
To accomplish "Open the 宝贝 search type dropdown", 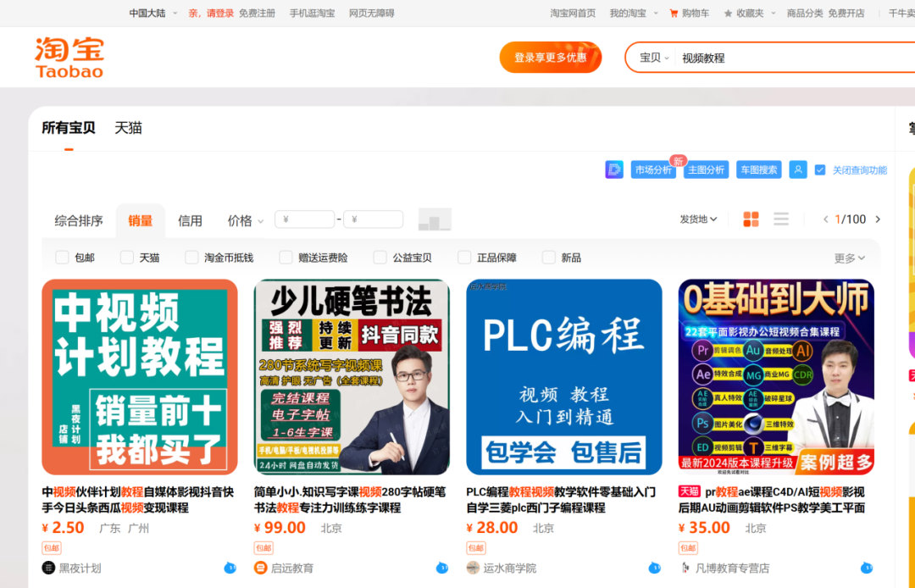I will point(654,58).
